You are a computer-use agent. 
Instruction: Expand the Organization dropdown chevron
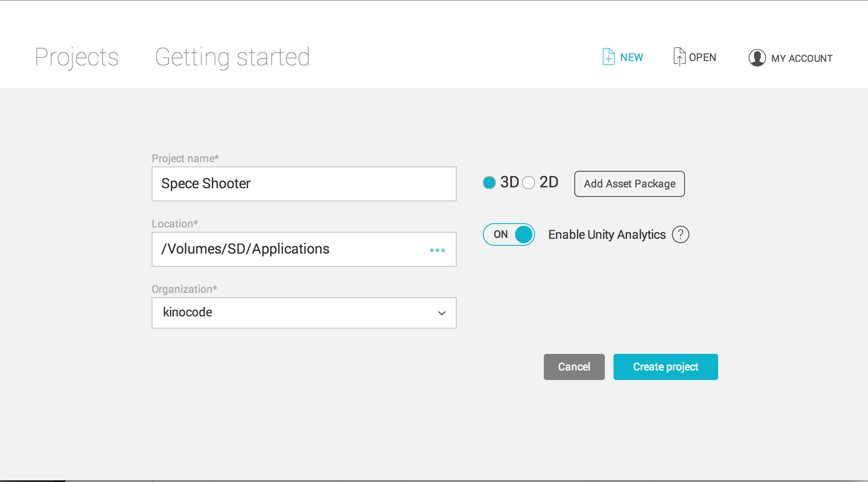click(441, 313)
